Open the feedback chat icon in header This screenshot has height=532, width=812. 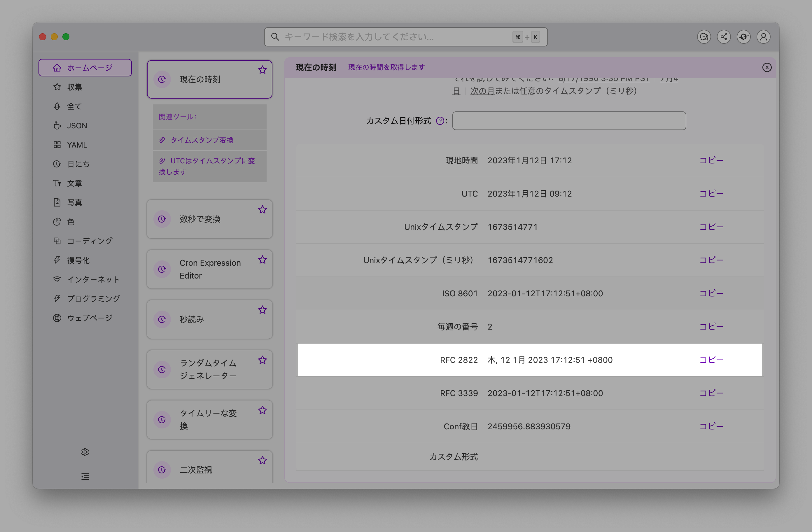(704, 37)
